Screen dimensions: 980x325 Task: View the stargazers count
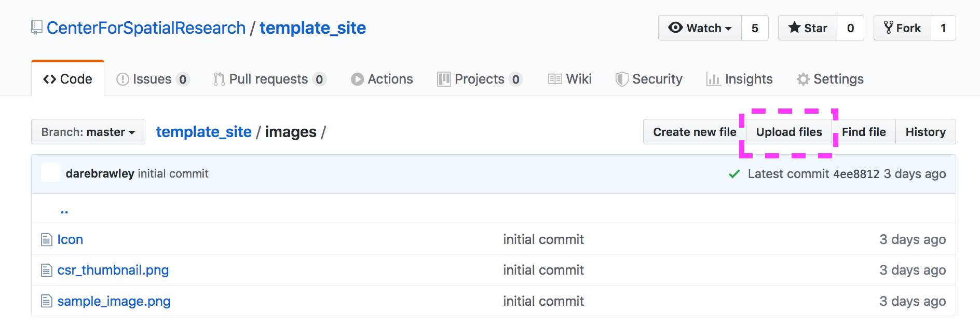[850, 28]
